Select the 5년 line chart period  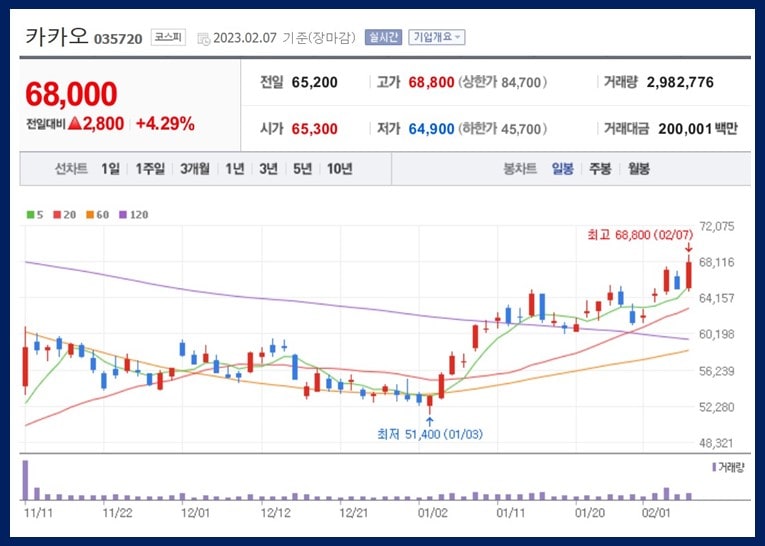pyautogui.click(x=302, y=169)
